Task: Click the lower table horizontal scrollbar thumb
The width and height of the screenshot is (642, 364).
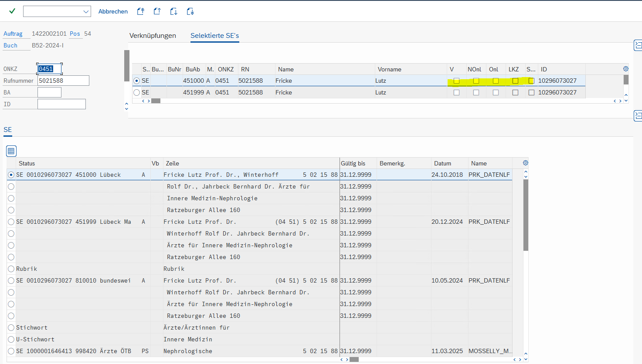Action: [x=354, y=360]
